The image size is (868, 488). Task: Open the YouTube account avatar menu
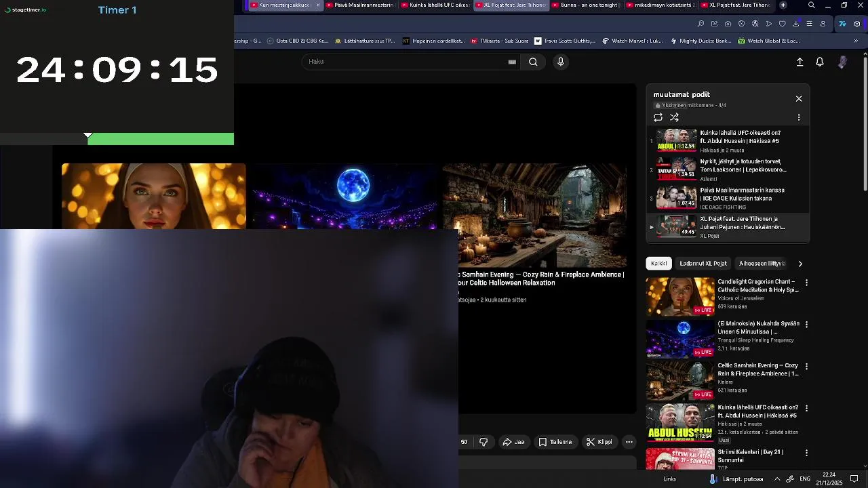842,62
